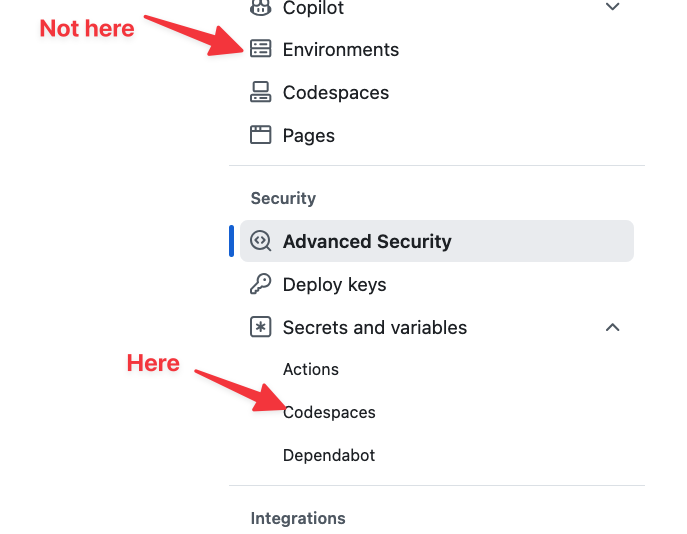Click the Secrets and variables label

click(374, 327)
